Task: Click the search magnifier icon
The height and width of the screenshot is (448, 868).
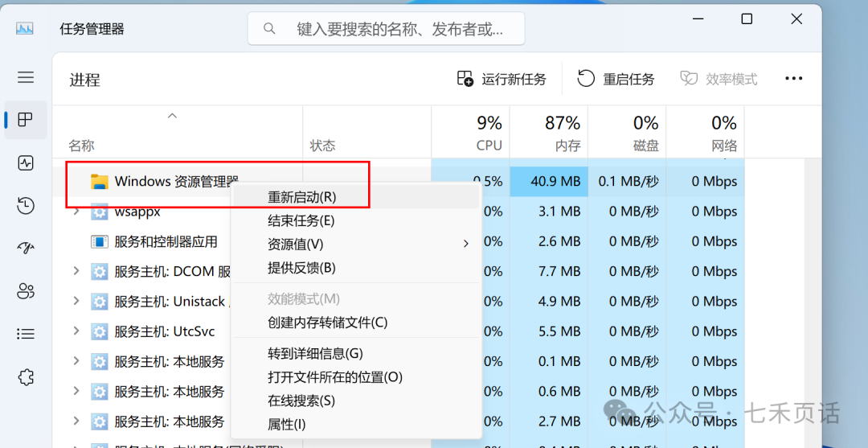Action: pyautogui.click(x=269, y=28)
